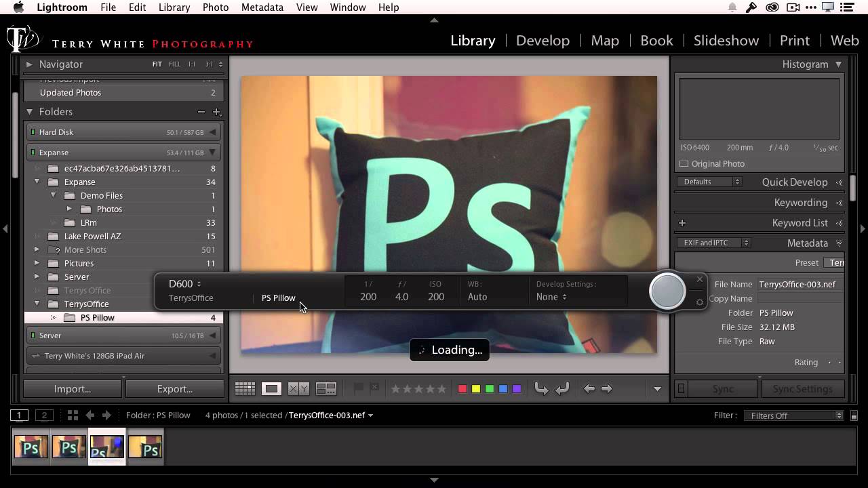868x488 pixels.
Task: Flag photo as pick
Action: tap(359, 388)
